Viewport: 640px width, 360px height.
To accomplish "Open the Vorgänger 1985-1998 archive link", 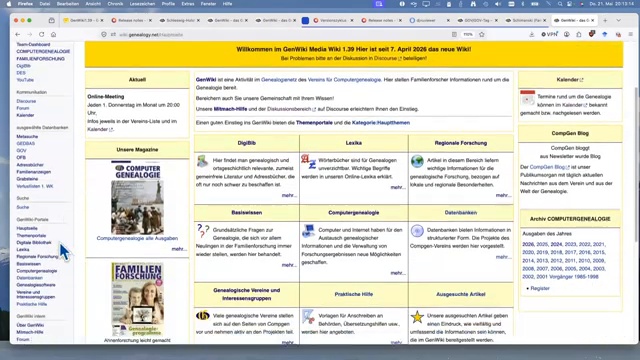I will (574, 277).
